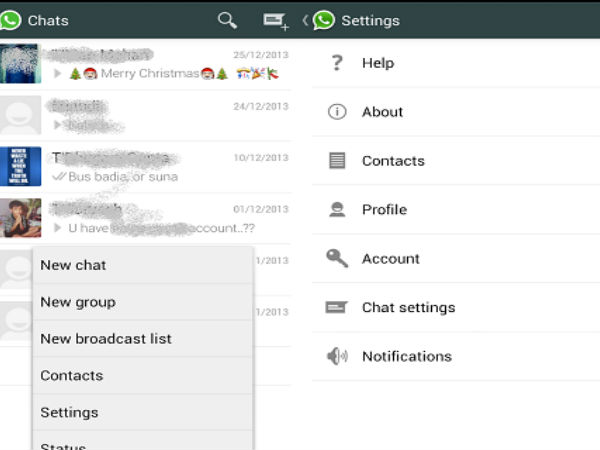
Task: Tap the Account key icon
Action: (x=337, y=258)
